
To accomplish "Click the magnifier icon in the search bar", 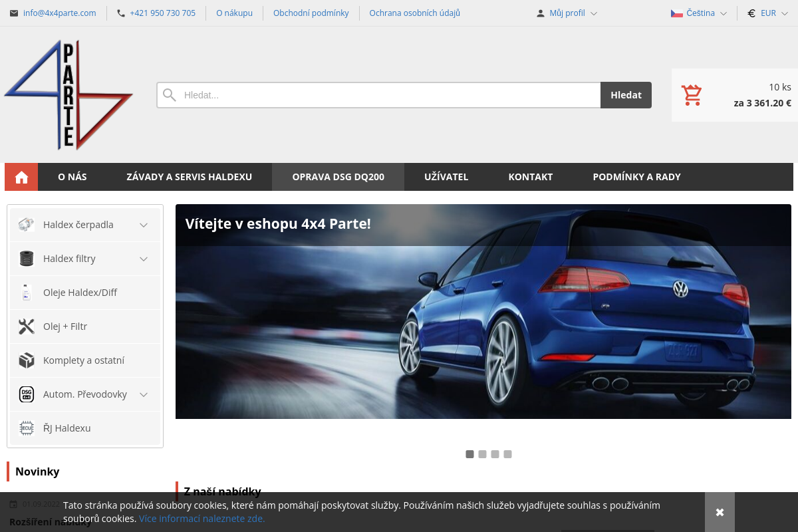I will [x=170, y=94].
